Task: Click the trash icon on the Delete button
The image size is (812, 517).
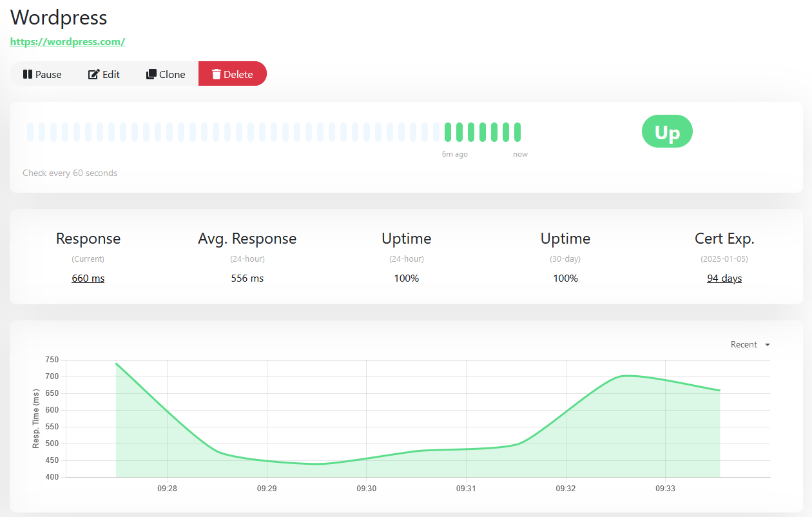Action: (216, 73)
